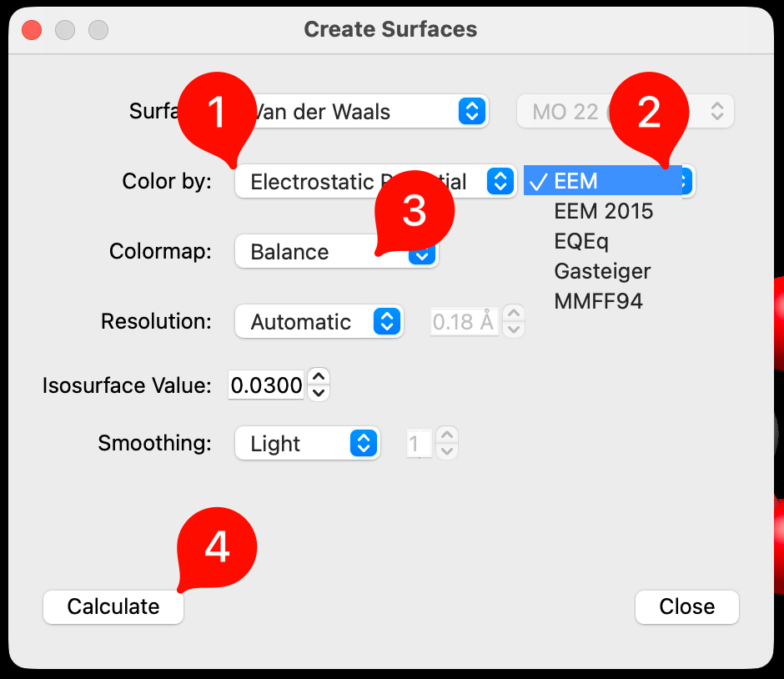Click the Isosurface Value input field

[266, 385]
